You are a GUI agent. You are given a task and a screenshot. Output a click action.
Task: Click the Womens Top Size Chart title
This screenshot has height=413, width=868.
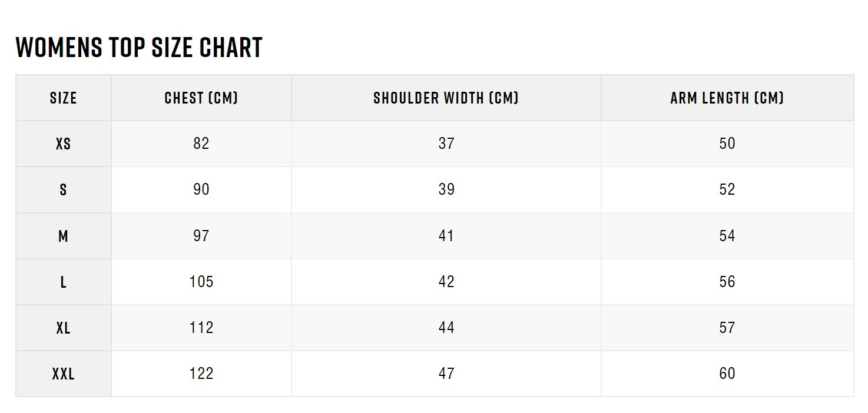pyautogui.click(x=139, y=47)
